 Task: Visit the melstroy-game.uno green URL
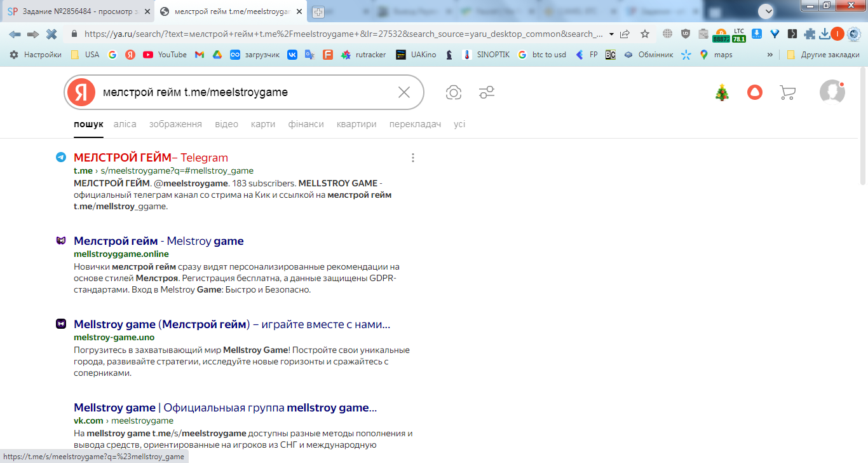[x=114, y=338]
